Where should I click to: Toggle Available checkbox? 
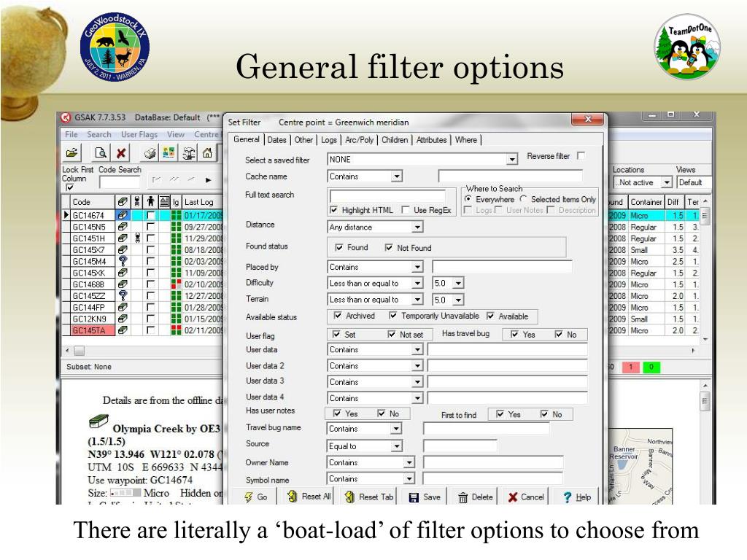490,316
